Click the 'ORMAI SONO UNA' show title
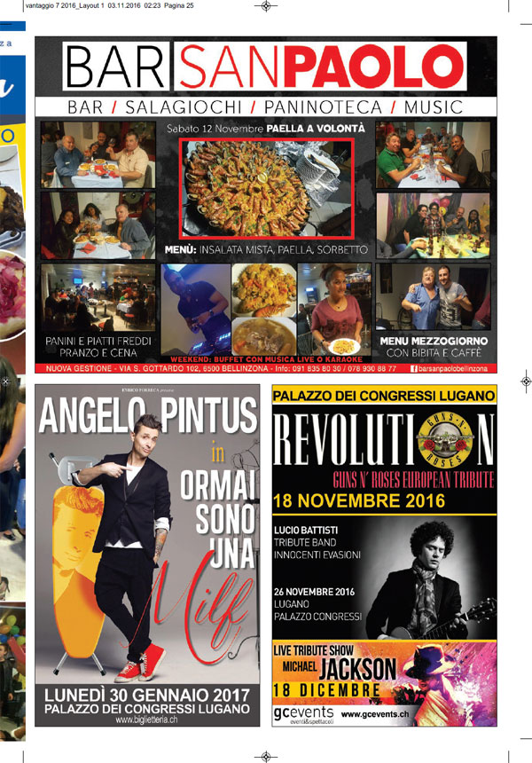The image size is (532, 763). pyautogui.click(x=219, y=519)
